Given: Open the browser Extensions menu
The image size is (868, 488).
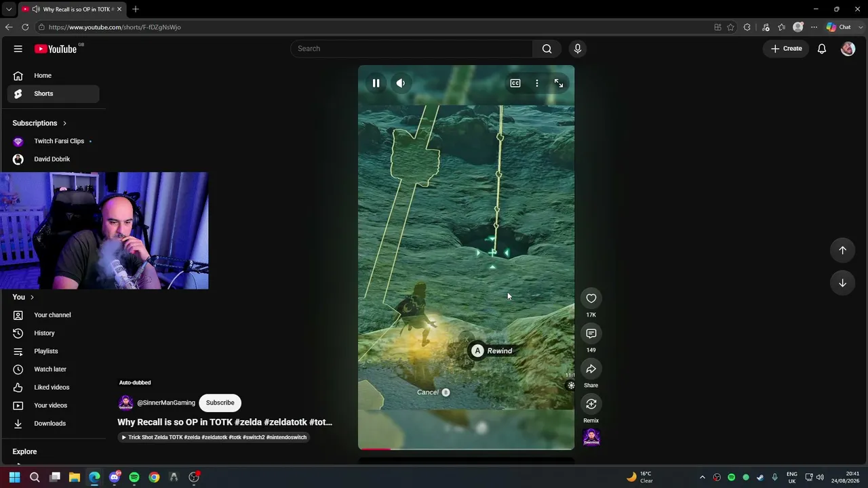Looking at the screenshot, I should pyautogui.click(x=747, y=27).
